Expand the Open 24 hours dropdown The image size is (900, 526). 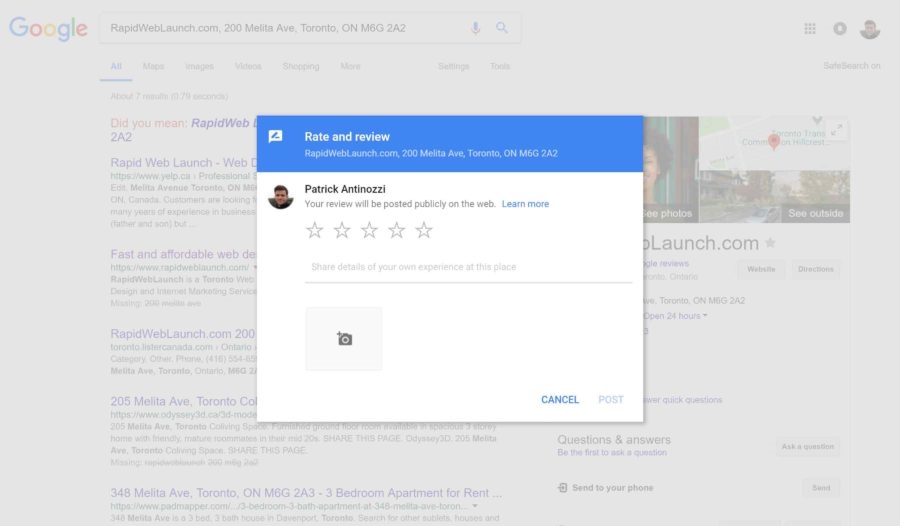678,316
